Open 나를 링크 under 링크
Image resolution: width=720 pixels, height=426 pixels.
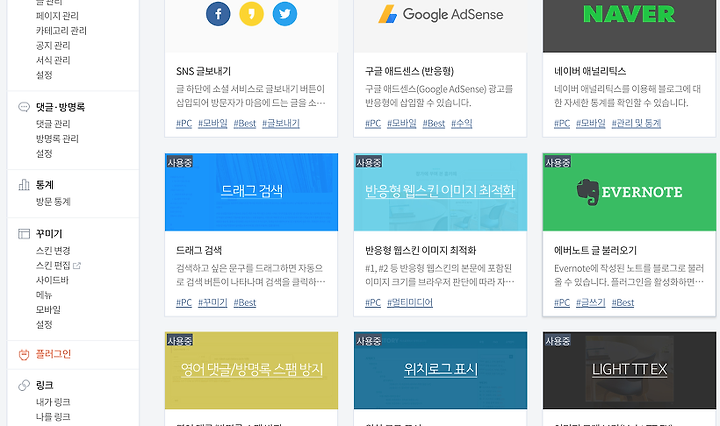[x=53, y=417]
